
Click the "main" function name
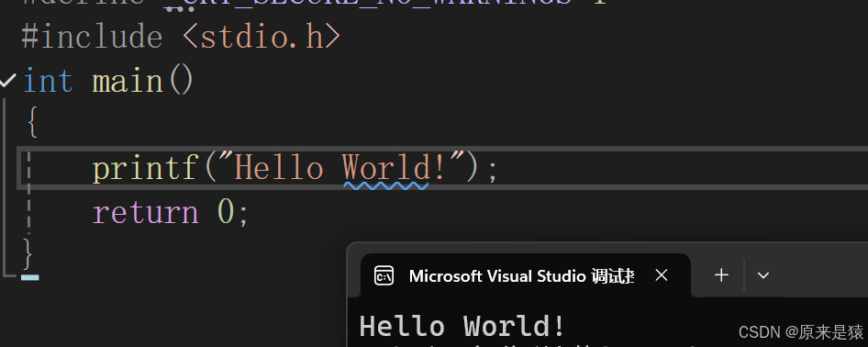pyautogui.click(x=128, y=82)
